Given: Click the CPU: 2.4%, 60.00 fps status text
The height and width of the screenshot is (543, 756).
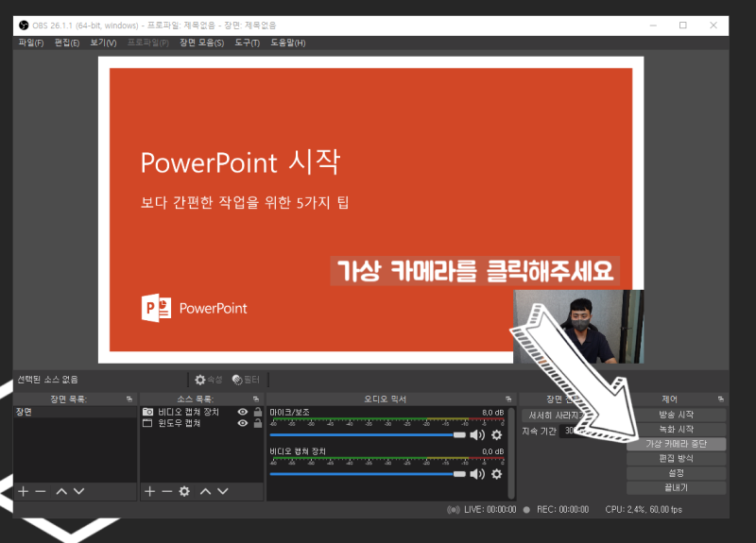Looking at the screenshot, I should (x=644, y=509).
